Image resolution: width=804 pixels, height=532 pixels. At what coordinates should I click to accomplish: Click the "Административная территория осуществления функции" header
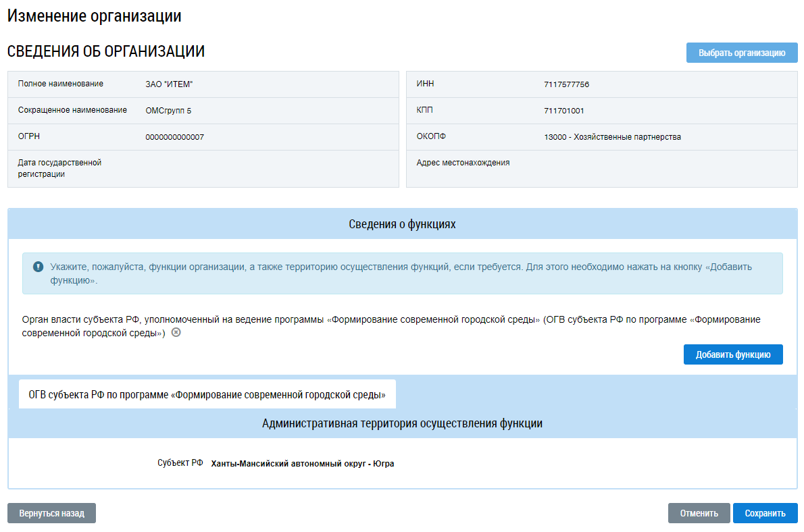click(402, 423)
